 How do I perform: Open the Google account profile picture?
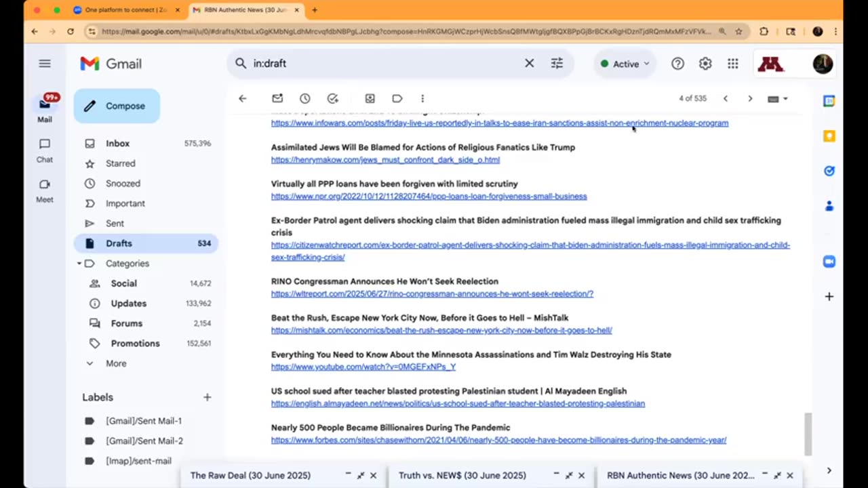point(823,64)
